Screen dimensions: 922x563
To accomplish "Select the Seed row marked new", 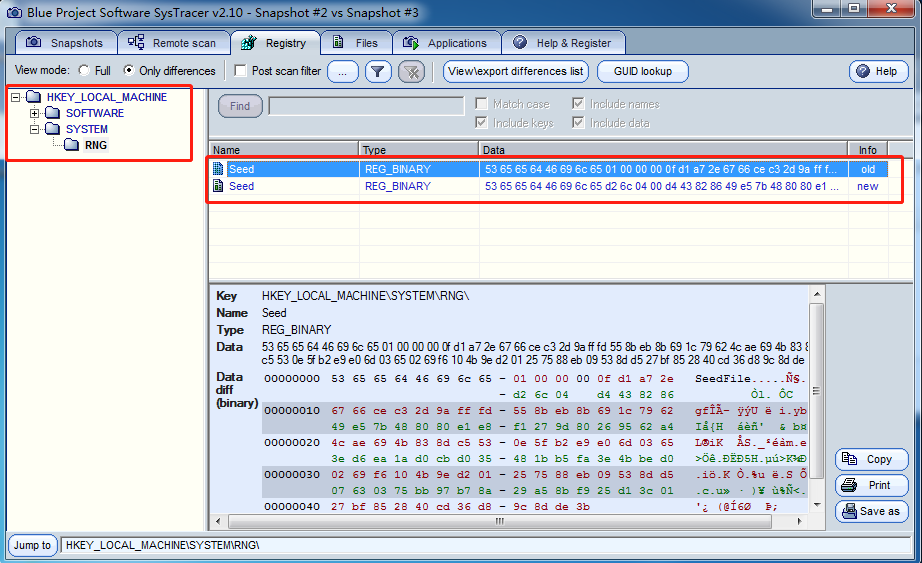I will click(x=549, y=186).
